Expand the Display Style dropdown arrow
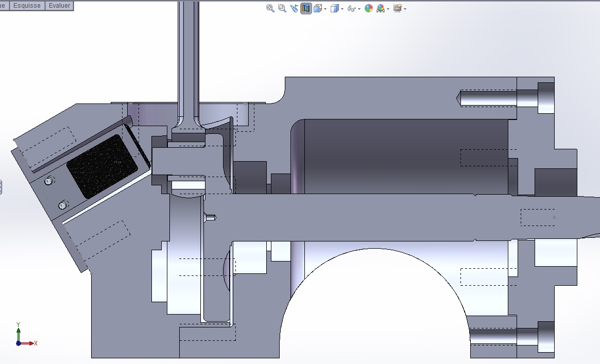This screenshot has height=364, width=600. coord(341,9)
